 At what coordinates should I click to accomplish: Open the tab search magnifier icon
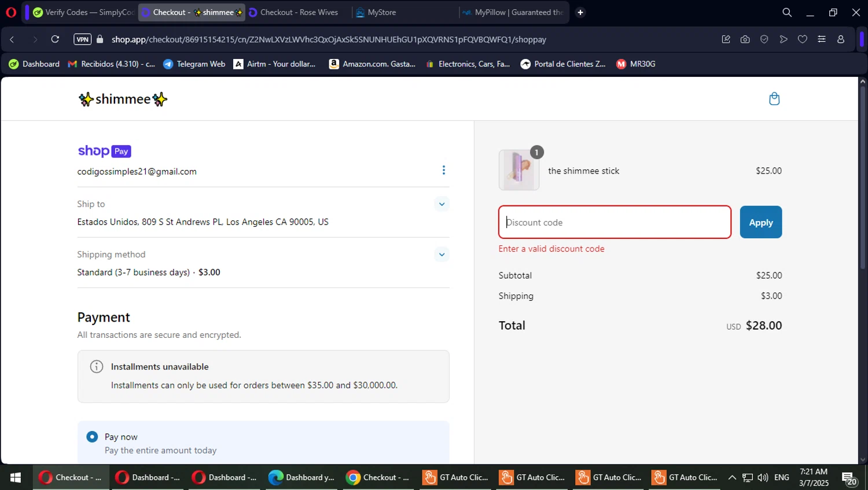787,12
